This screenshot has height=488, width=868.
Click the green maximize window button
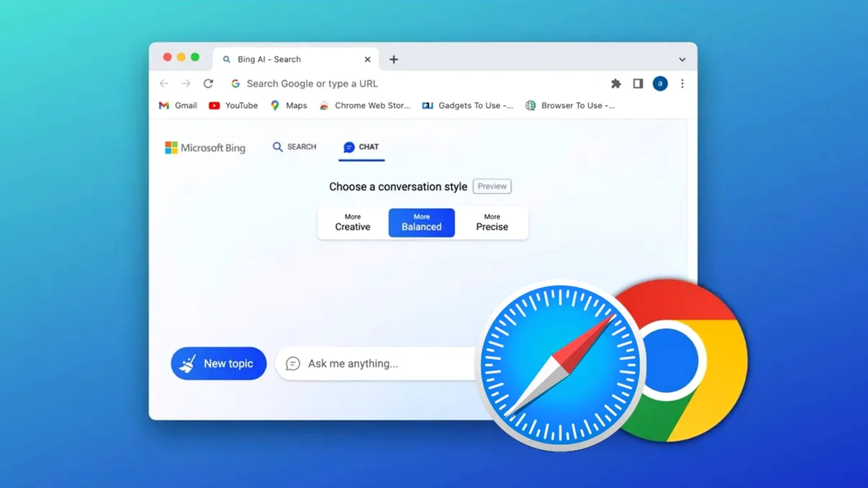tap(195, 57)
